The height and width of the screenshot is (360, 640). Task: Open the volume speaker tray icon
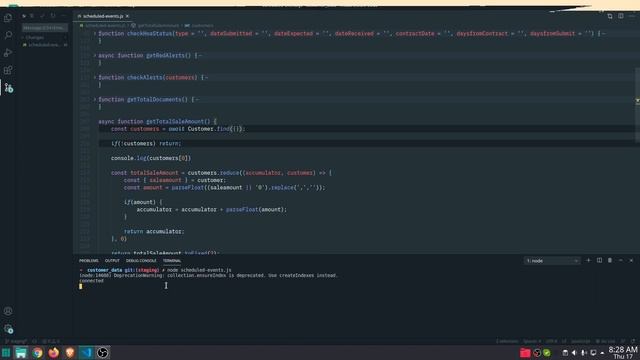[574, 353]
